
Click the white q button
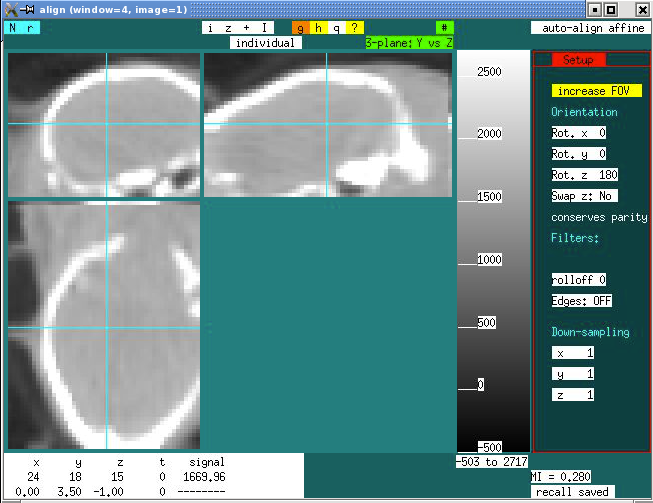pos(336,28)
